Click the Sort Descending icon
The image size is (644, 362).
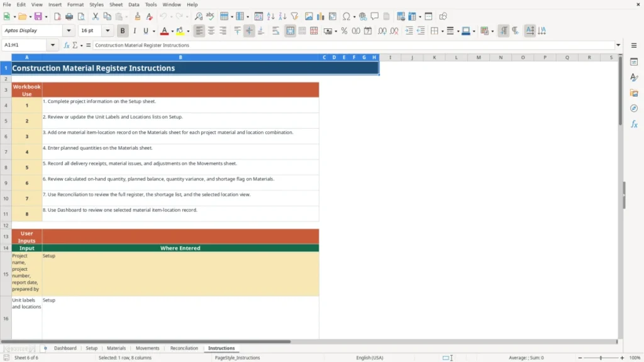pyautogui.click(x=282, y=16)
